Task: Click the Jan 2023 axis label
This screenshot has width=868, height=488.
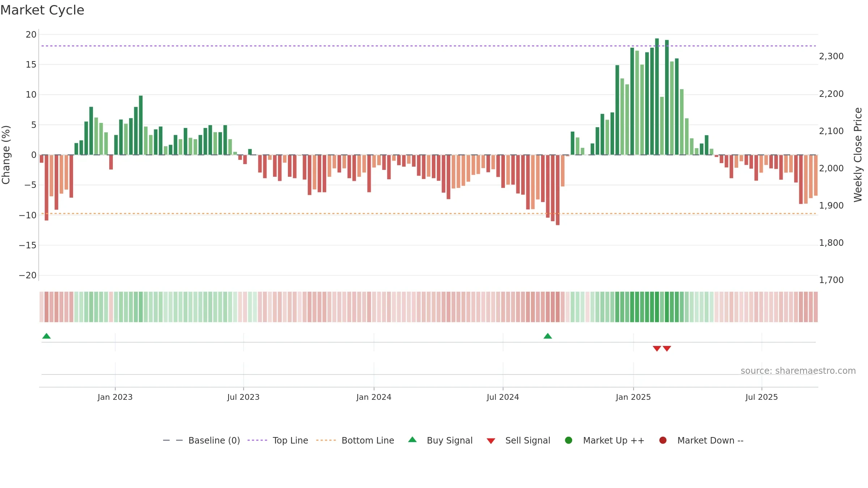Action: [x=115, y=397]
